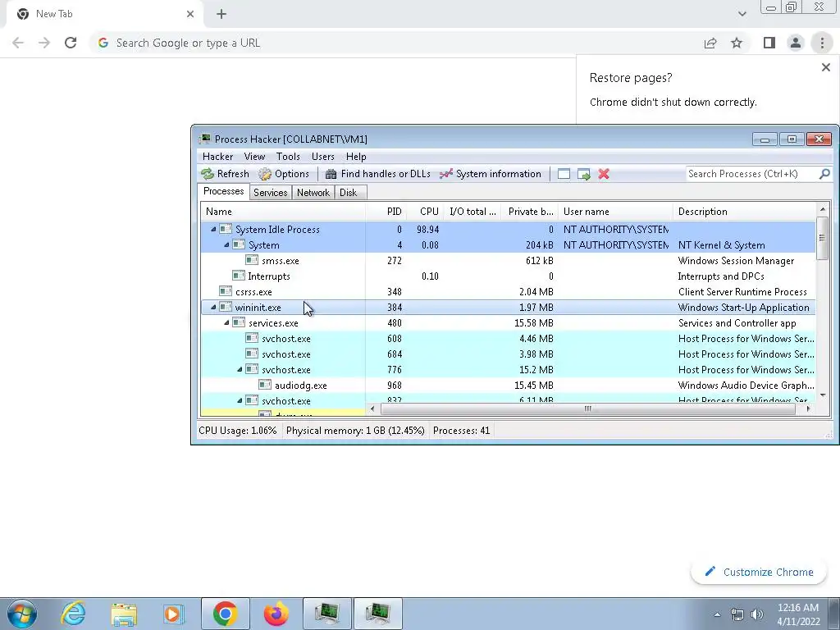
Task: Launch Internet Explorer from the taskbar
Action: 73,614
